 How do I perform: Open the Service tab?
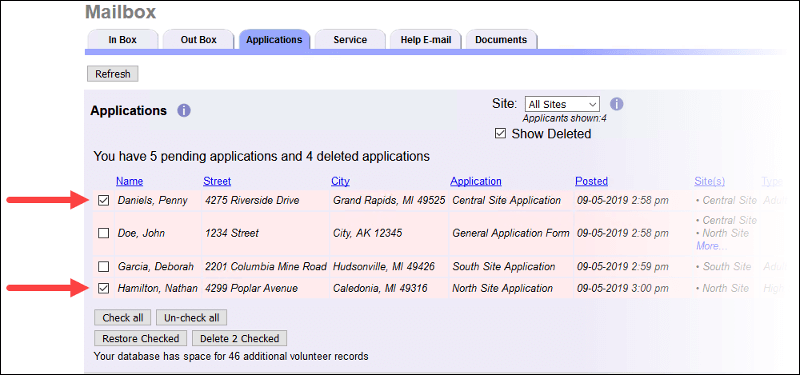click(x=350, y=40)
